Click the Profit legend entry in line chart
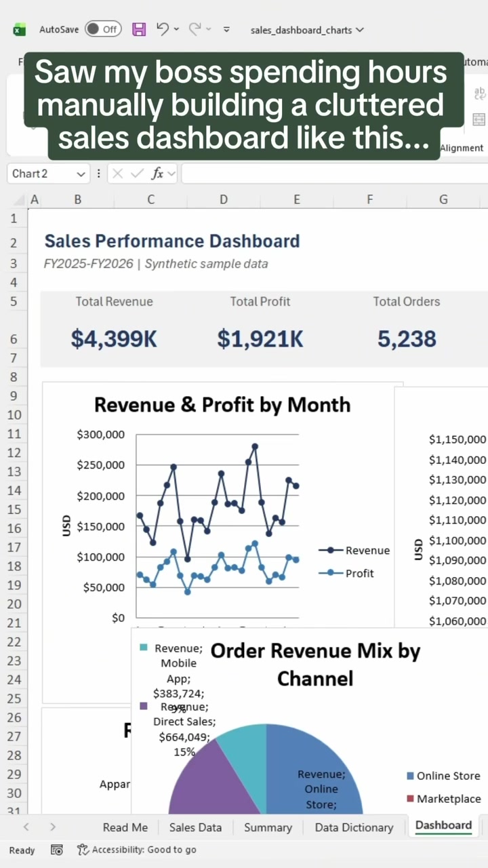Screen dimensions: 488x868 pyautogui.click(x=346, y=574)
